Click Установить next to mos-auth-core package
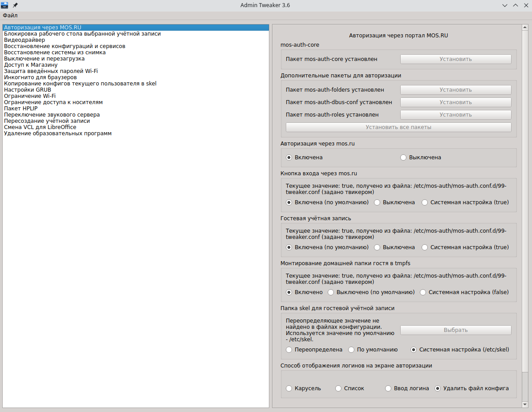This screenshot has width=532, height=412. [x=455, y=59]
